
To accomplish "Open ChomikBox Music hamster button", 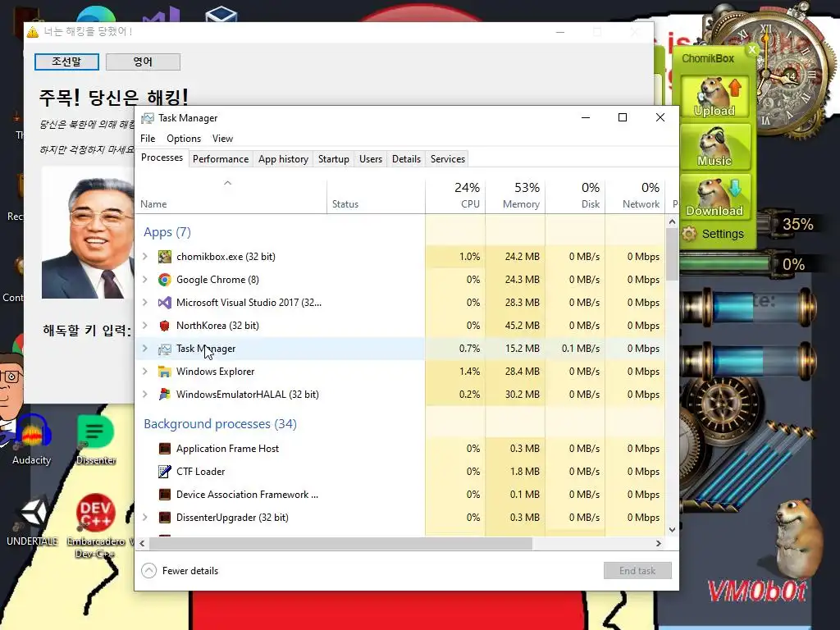I will pyautogui.click(x=714, y=147).
